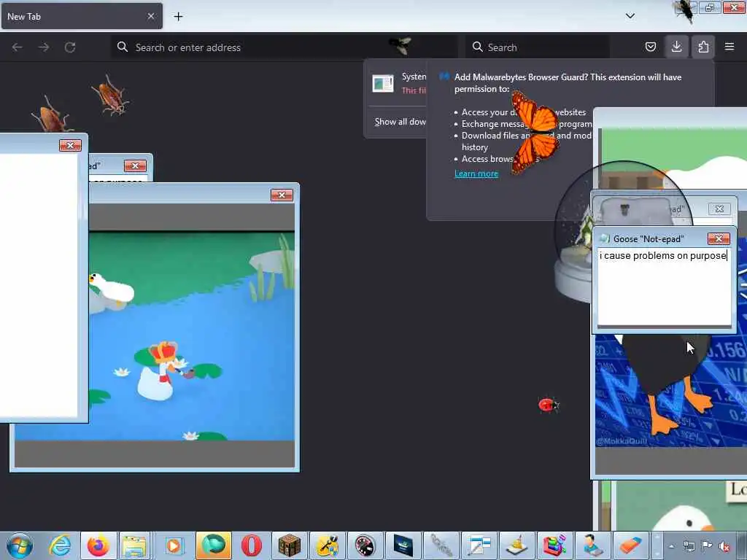Viewport: 747px width, 560px height.
Task: Open the network tray icon
Action: 689,546
